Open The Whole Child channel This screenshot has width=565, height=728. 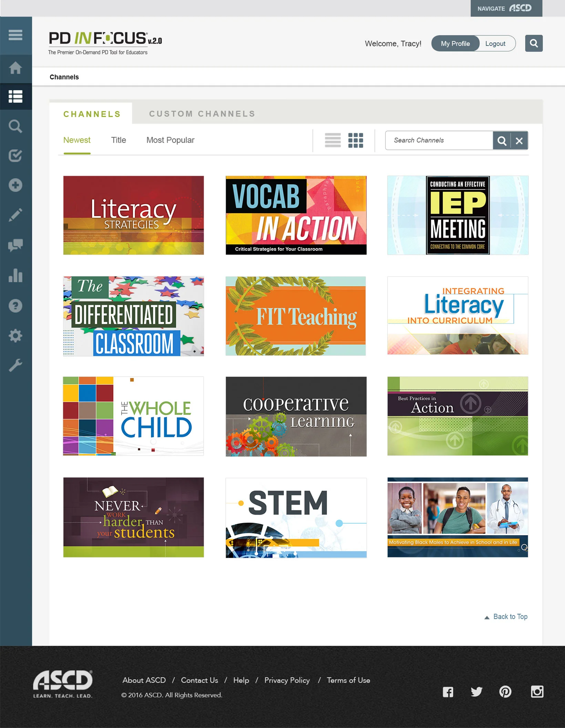point(133,416)
